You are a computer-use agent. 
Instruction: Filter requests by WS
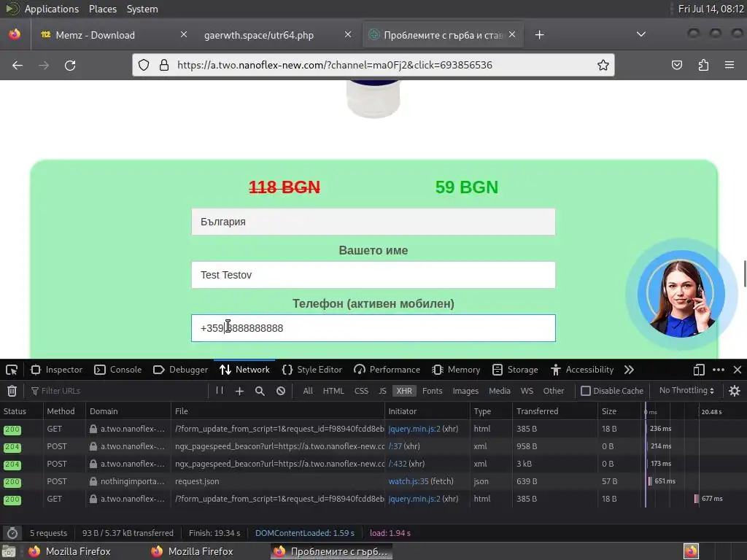[x=527, y=391]
